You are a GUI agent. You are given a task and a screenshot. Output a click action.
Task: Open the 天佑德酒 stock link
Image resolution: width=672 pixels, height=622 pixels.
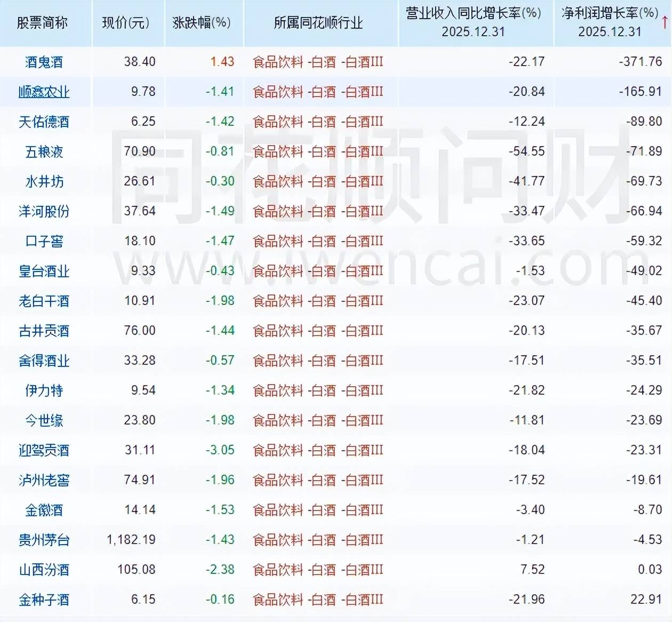tap(44, 122)
